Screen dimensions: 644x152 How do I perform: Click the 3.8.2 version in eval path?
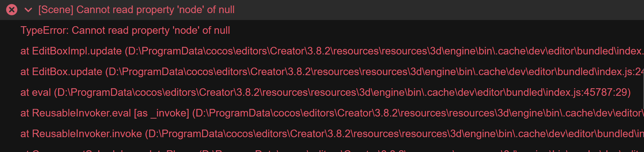[248, 92]
